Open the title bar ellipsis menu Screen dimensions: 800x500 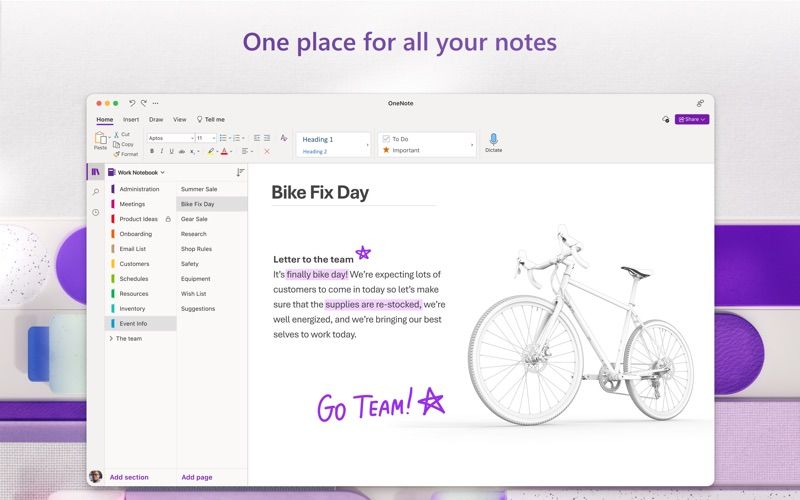[x=156, y=103]
